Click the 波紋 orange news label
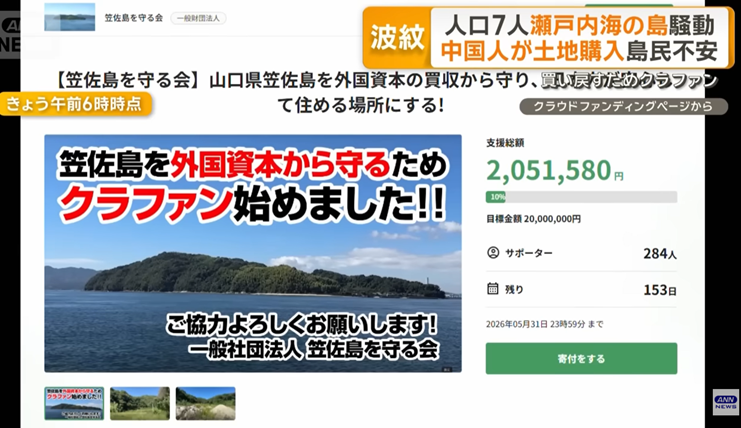The image size is (741, 428). pos(397,37)
